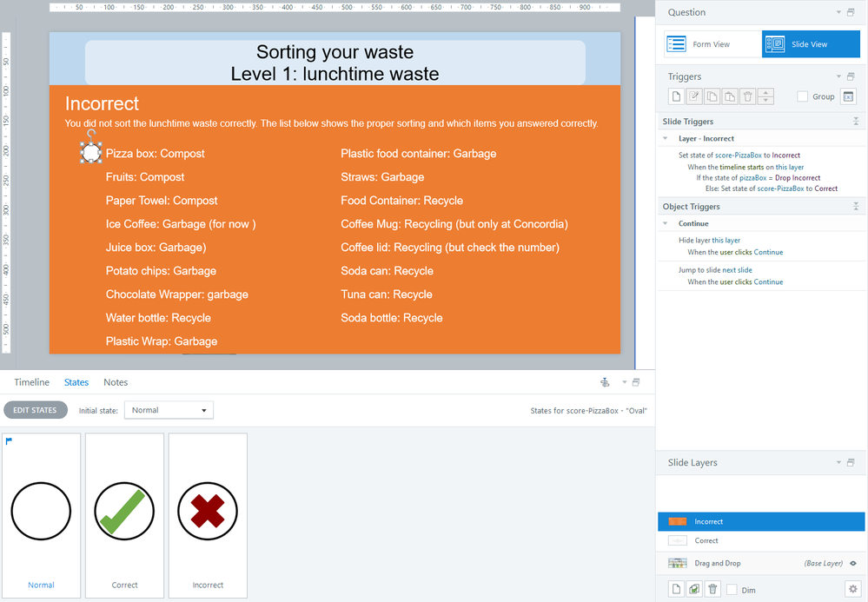Select the Incorrect state thumbnail
This screenshot has height=602, width=868.
(208, 515)
